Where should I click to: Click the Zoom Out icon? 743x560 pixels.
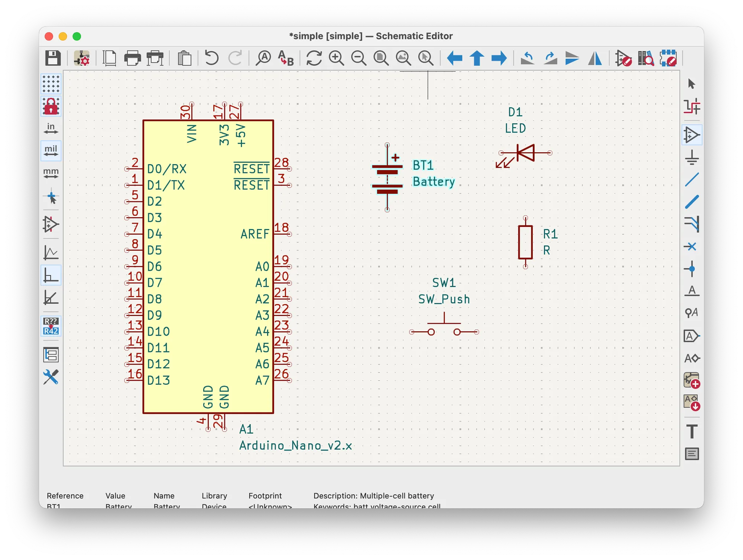click(358, 58)
